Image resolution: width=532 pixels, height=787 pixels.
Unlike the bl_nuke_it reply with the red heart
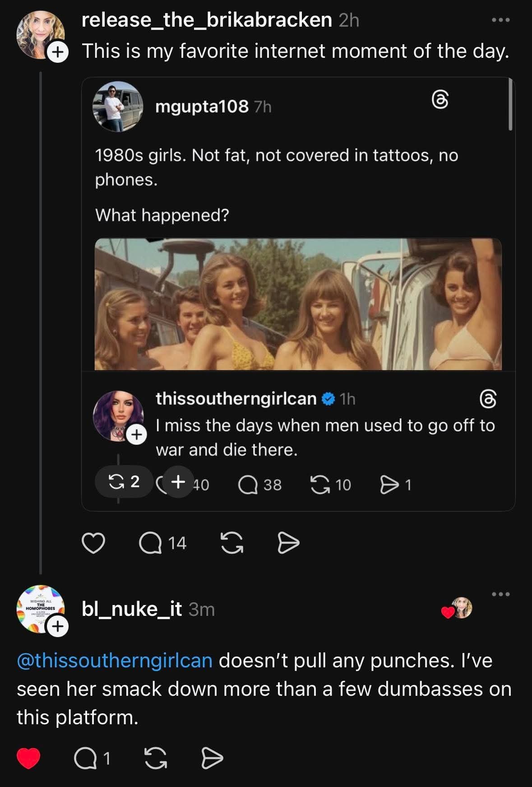pyautogui.click(x=28, y=759)
